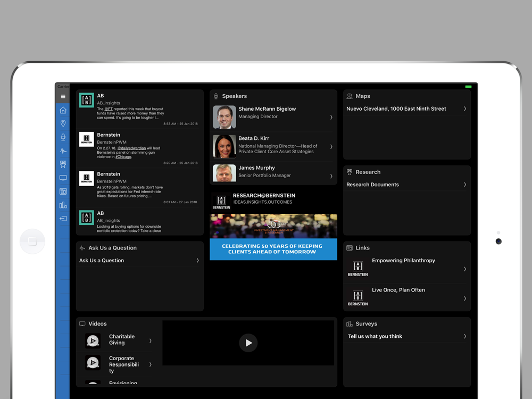Expand Beata D. Kirr speaker chevron

click(x=331, y=147)
